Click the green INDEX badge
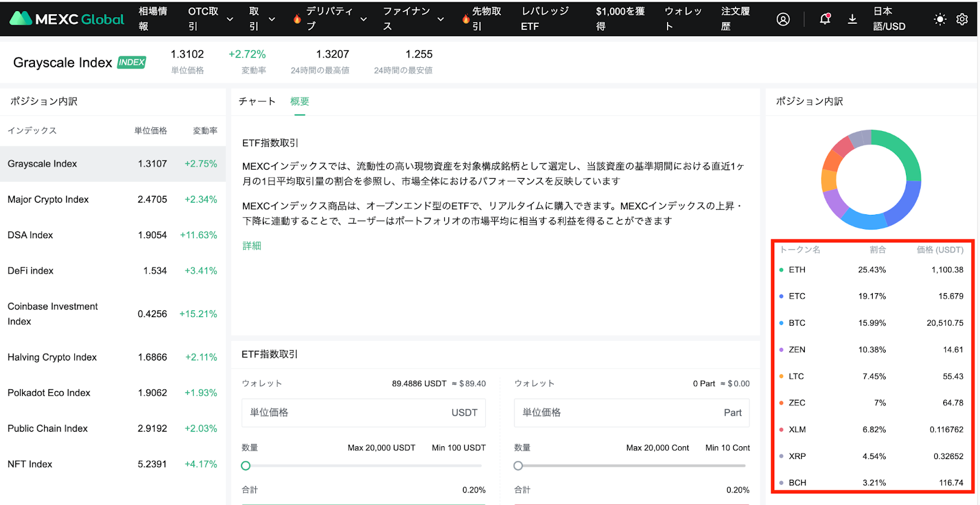Viewport: 980px width, 505px height. [132, 62]
